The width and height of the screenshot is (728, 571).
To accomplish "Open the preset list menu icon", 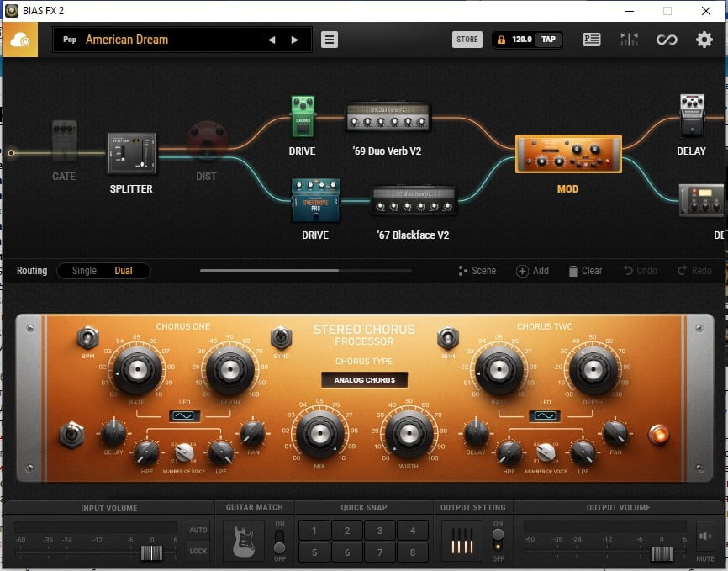I will click(x=330, y=40).
